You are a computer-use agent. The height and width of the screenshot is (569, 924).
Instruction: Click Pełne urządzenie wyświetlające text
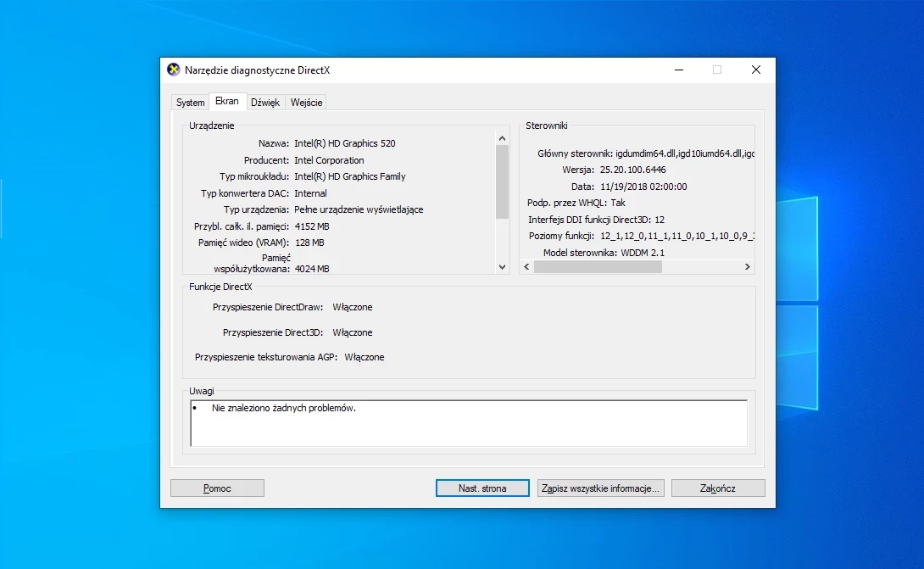359,209
